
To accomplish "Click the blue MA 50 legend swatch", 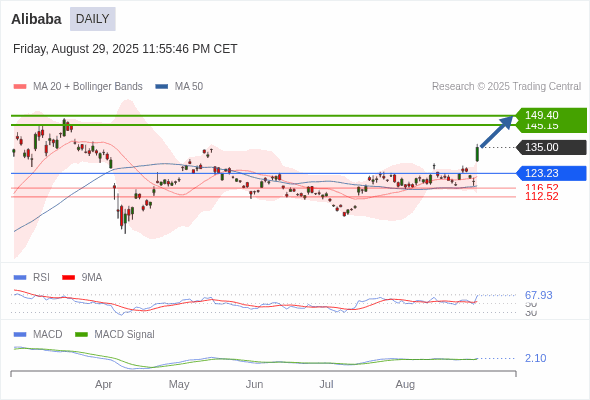I will 162,87.
